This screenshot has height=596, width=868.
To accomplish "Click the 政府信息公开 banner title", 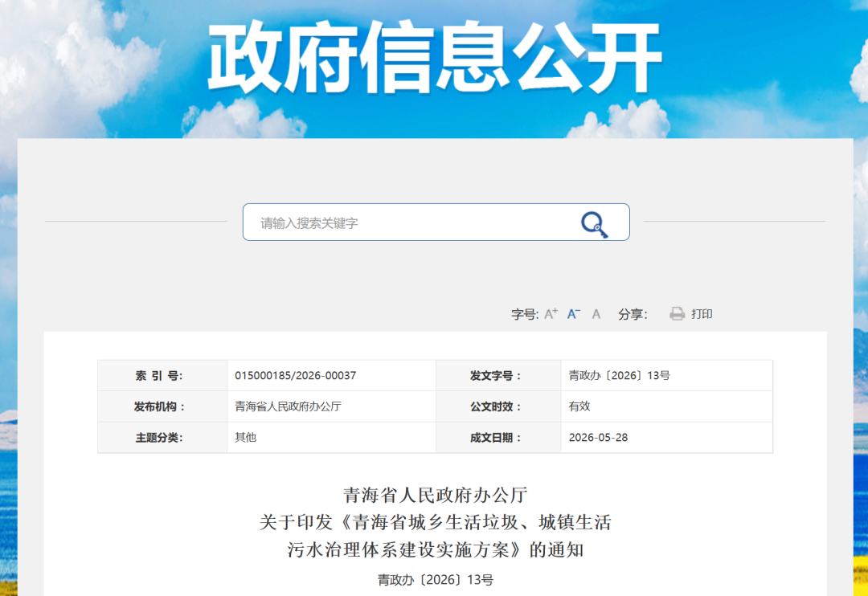I will pos(435,57).
